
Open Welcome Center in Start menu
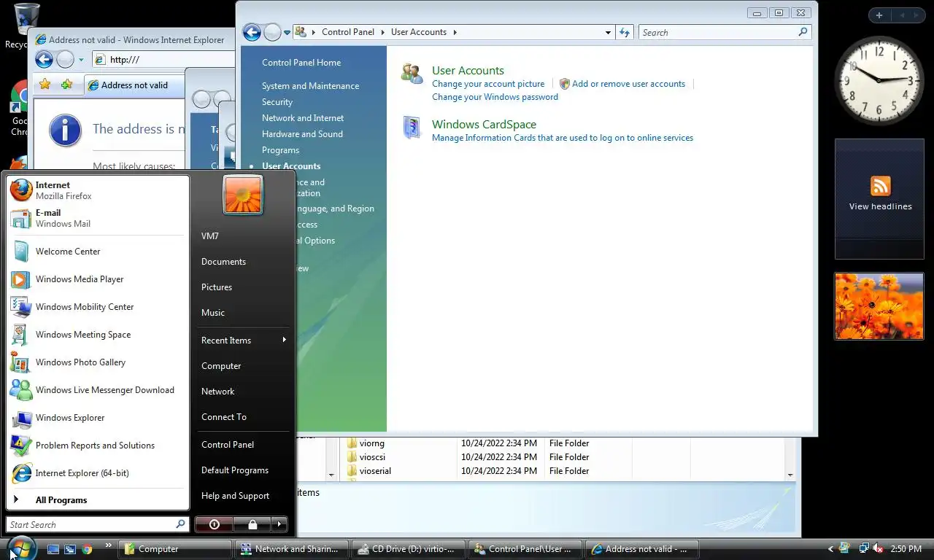[98, 252]
